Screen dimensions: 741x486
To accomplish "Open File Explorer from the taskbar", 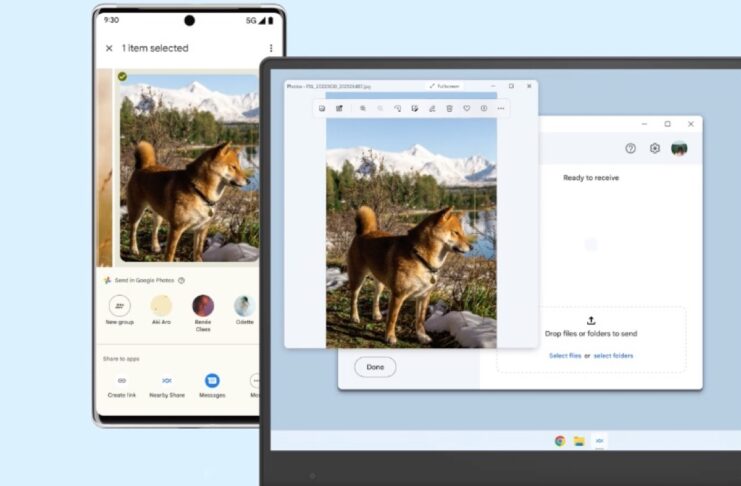I will [x=579, y=441].
